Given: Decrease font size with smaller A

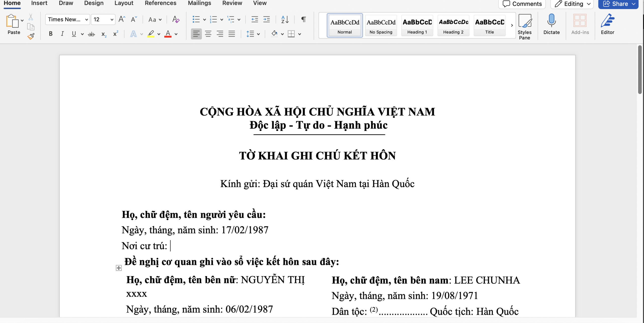Looking at the screenshot, I should [134, 19].
